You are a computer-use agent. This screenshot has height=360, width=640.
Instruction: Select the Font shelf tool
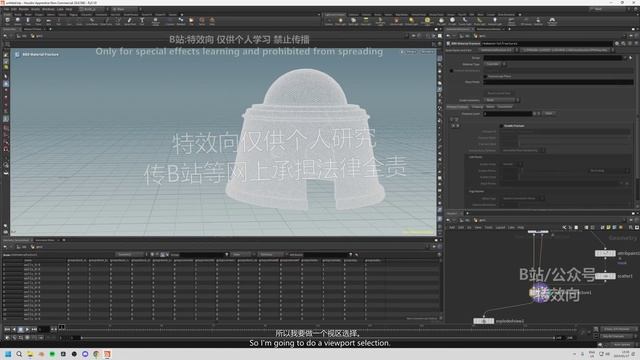click(x=142, y=21)
